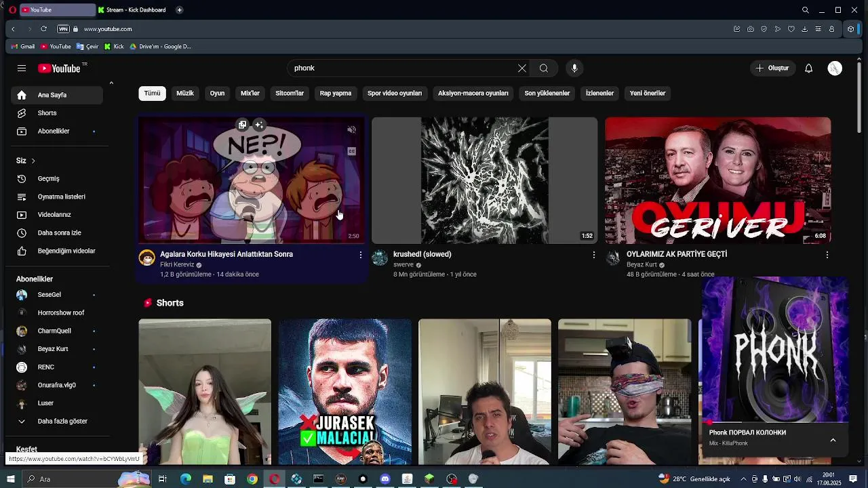Click the Oluştur create button
The width and height of the screenshot is (868, 488).
click(x=772, y=68)
